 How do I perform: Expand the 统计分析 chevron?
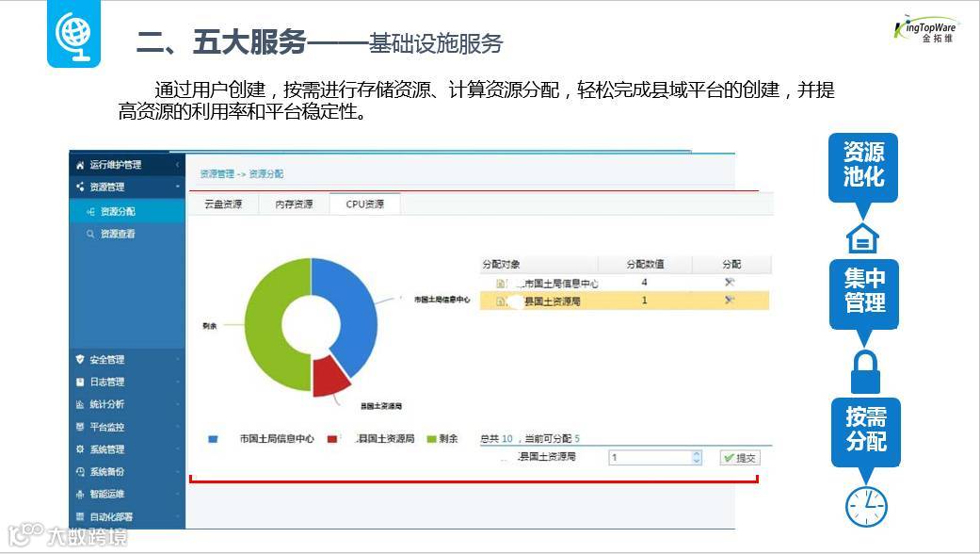[x=178, y=404]
